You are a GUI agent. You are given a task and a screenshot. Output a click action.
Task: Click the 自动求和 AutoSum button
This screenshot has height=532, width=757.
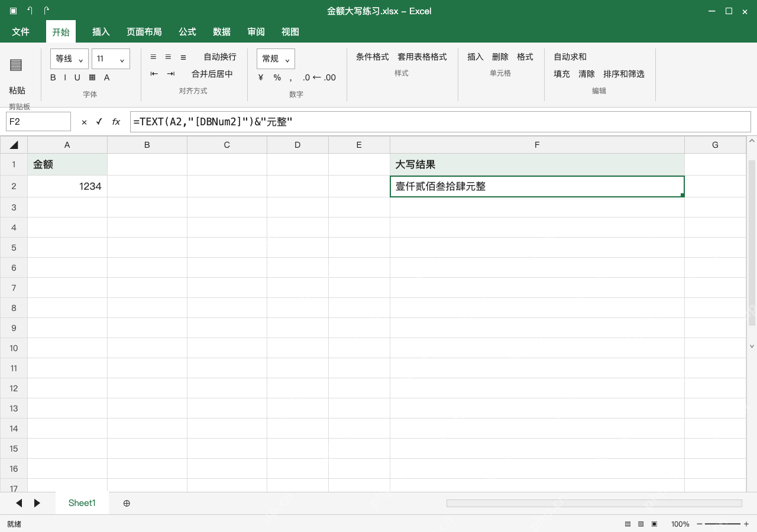point(570,57)
